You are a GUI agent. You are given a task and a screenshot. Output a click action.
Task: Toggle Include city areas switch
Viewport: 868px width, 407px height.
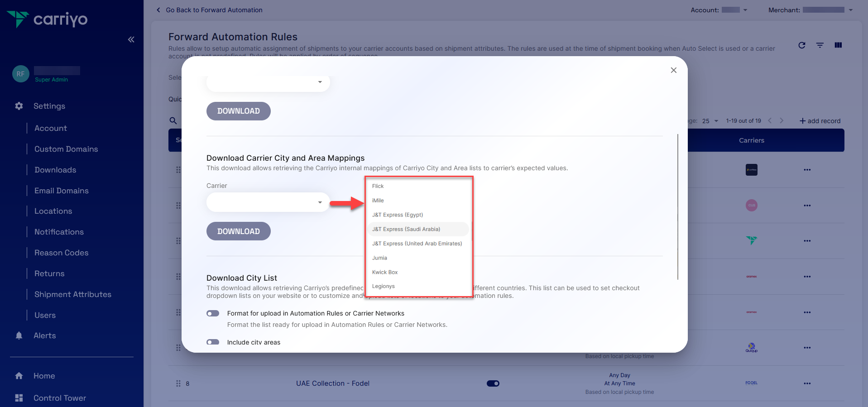(x=213, y=342)
